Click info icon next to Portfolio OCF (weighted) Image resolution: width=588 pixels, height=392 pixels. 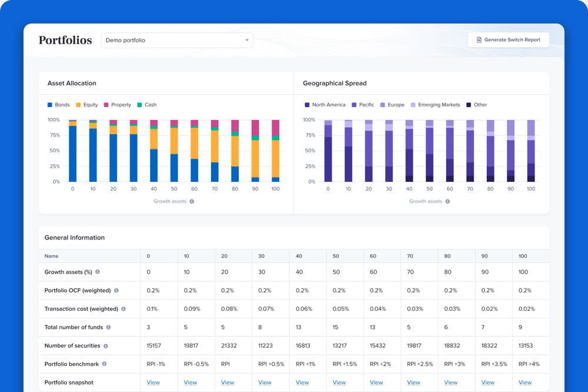[116, 291]
